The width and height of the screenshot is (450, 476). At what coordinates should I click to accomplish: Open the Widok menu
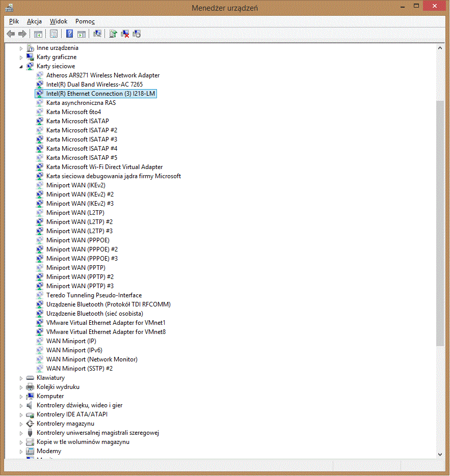(x=58, y=21)
